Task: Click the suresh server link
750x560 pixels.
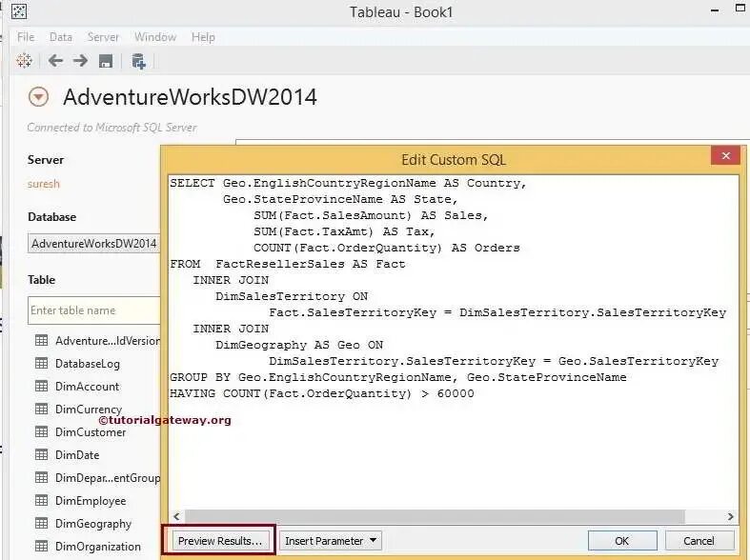Action: (x=44, y=184)
